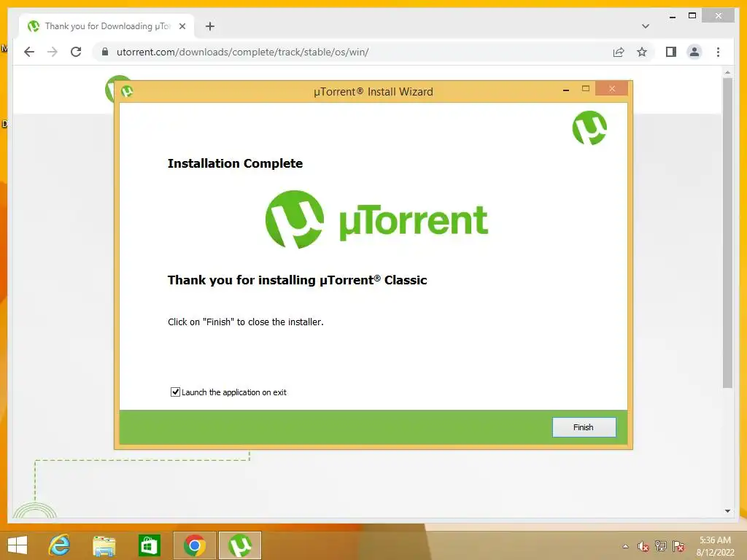Click the Installation Complete heading
This screenshot has height=560, width=747.
(235, 163)
